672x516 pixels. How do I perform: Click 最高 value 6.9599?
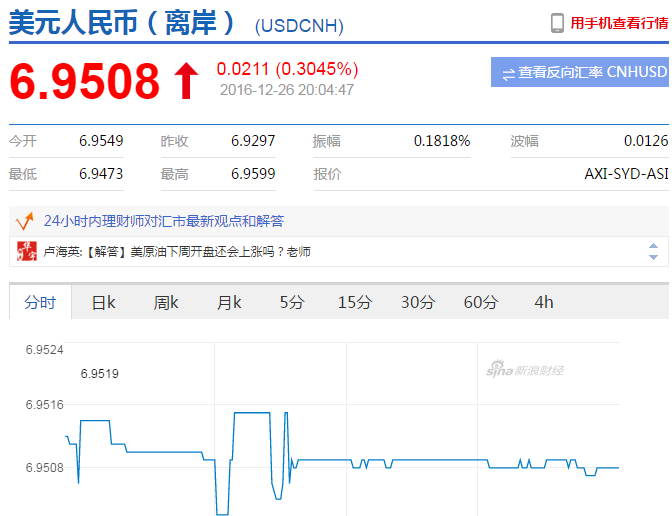[253, 174]
